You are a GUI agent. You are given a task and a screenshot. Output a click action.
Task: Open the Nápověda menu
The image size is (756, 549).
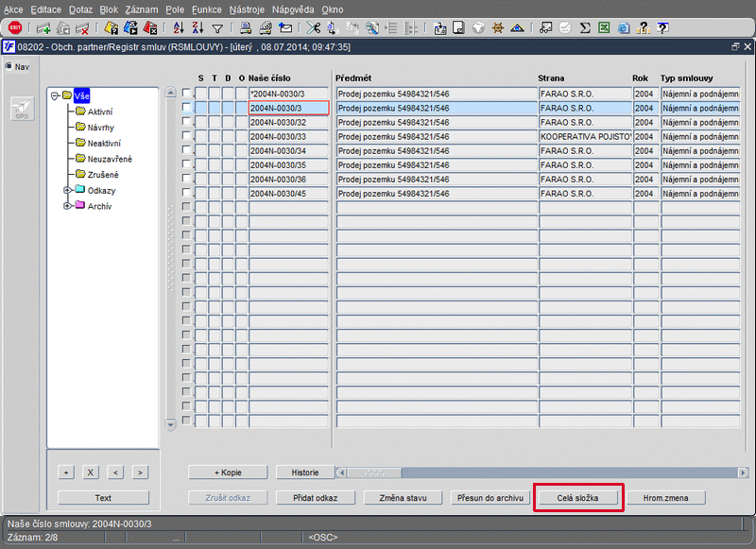(293, 9)
